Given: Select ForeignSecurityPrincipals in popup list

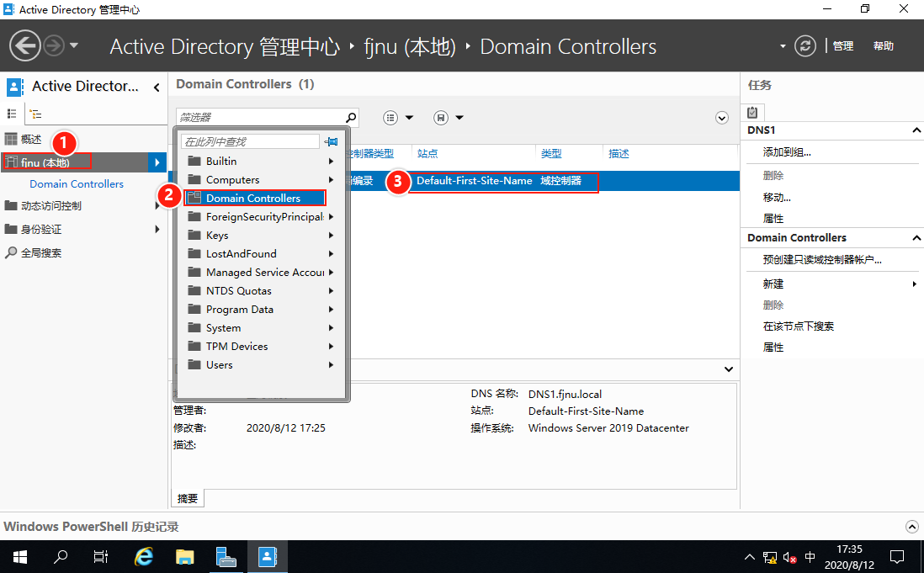Looking at the screenshot, I should pos(262,217).
